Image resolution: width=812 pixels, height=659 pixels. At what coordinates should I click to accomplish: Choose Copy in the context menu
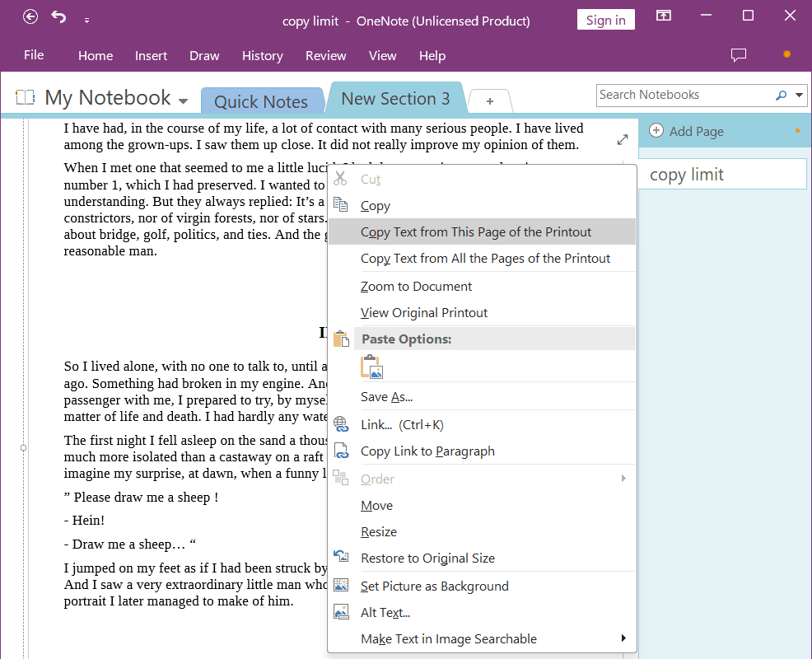coord(482,206)
